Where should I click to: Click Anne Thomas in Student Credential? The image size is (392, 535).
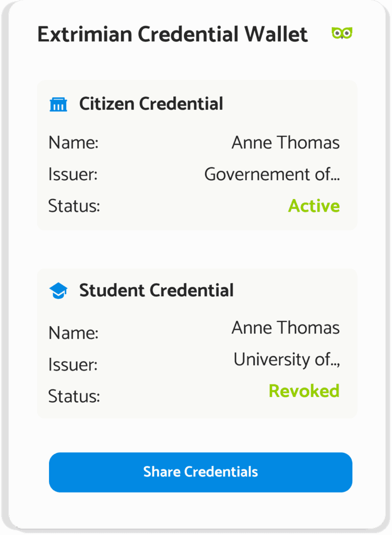[x=286, y=328]
